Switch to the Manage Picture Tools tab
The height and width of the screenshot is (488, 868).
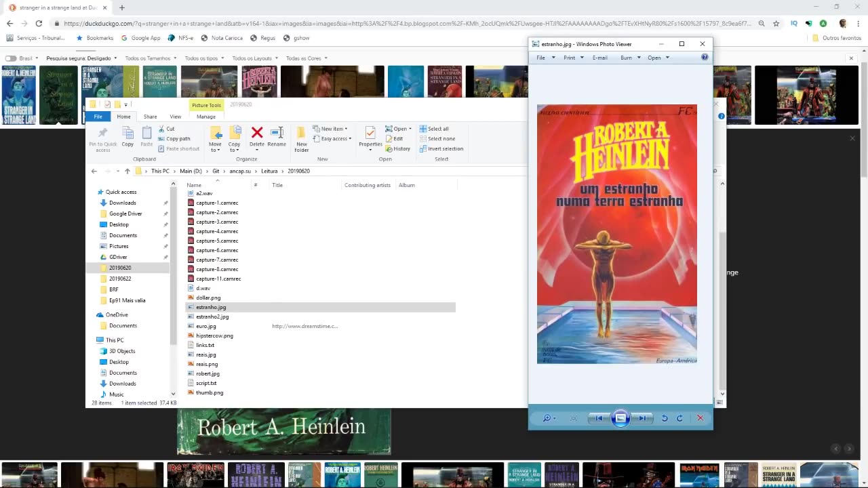click(206, 117)
